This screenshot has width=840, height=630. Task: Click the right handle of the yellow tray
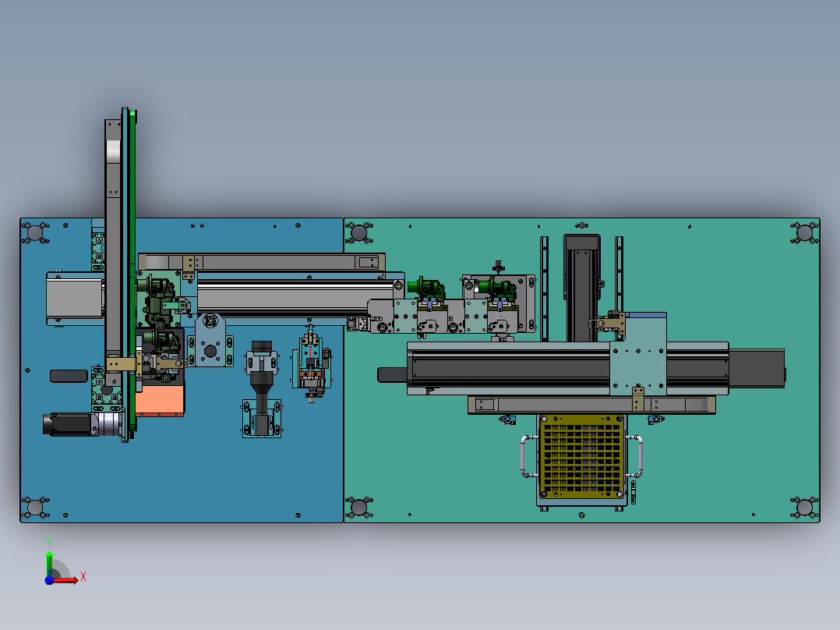[635, 456]
